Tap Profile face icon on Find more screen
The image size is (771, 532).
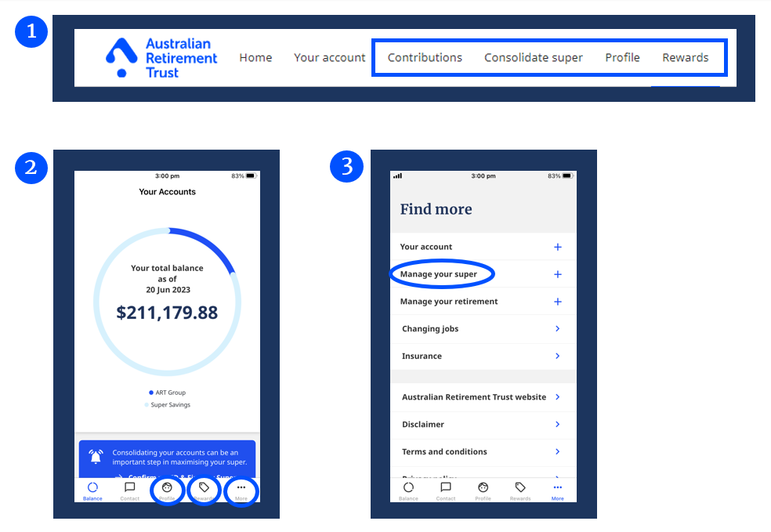[x=483, y=487]
